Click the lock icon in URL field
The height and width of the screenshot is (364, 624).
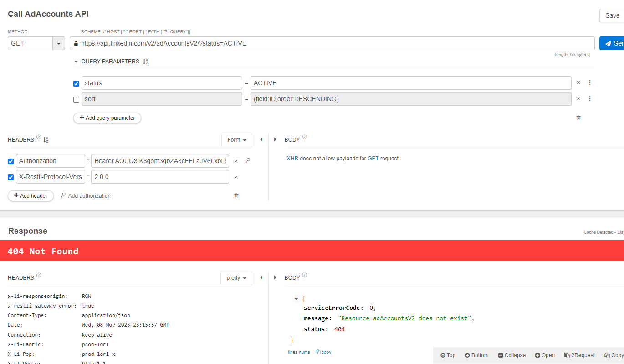point(76,44)
